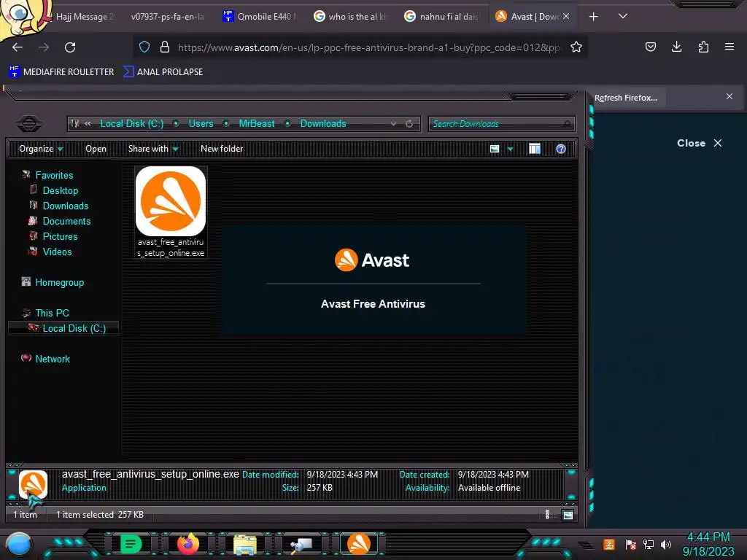Open the Organize dropdown menu
This screenshot has height=560, width=747.
tap(41, 149)
